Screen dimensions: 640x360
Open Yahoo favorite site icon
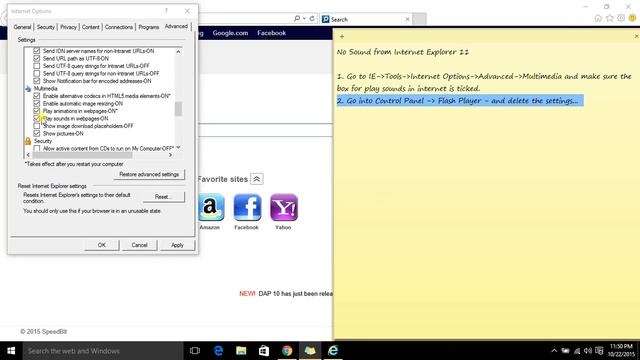click(x=284, y=207)
